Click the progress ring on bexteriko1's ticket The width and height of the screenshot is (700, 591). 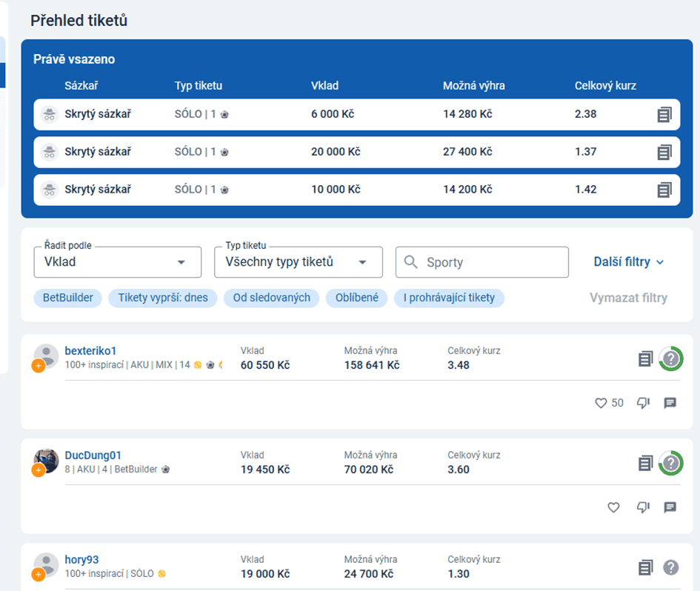point(671,358)
